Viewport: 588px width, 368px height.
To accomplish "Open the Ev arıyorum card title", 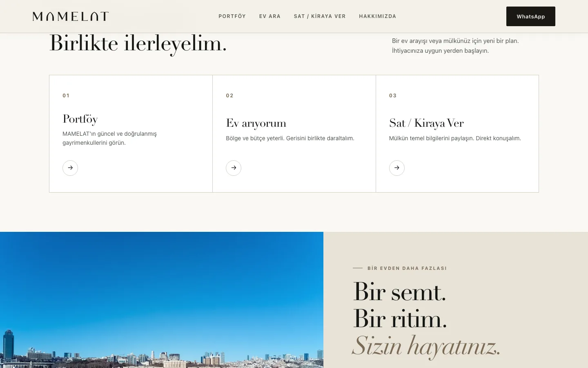I will (x=256, y=123).
